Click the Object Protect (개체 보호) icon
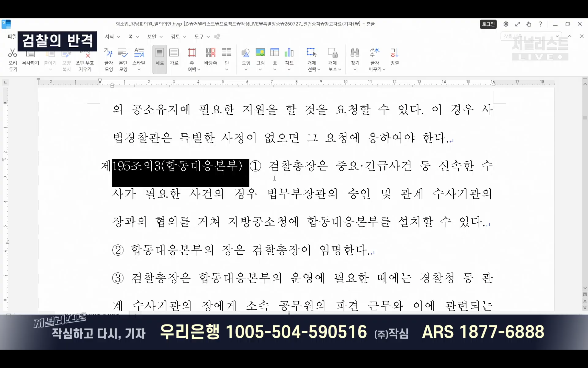Screen dimensions: 588x368 [x=332, y=52]
